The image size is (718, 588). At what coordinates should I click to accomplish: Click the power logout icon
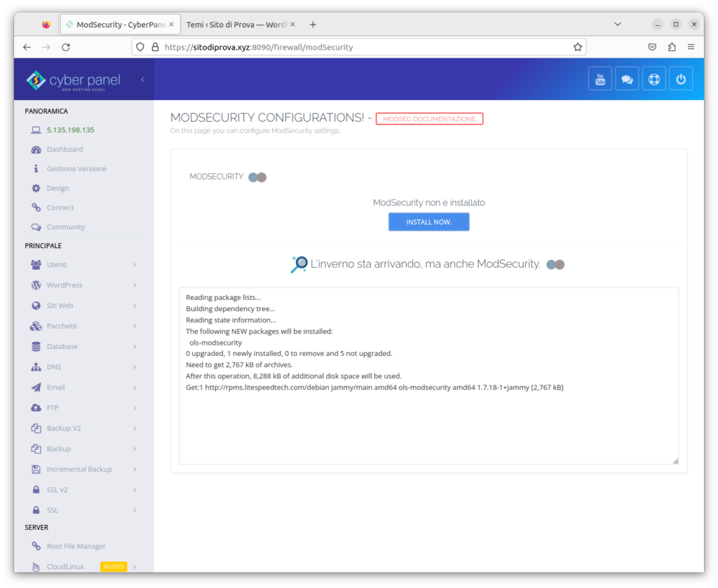click(681, 79)
